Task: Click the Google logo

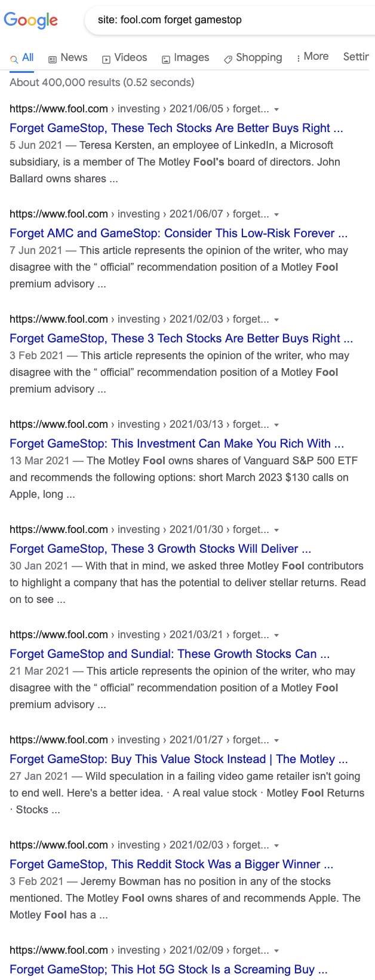Action: (31, 20)
